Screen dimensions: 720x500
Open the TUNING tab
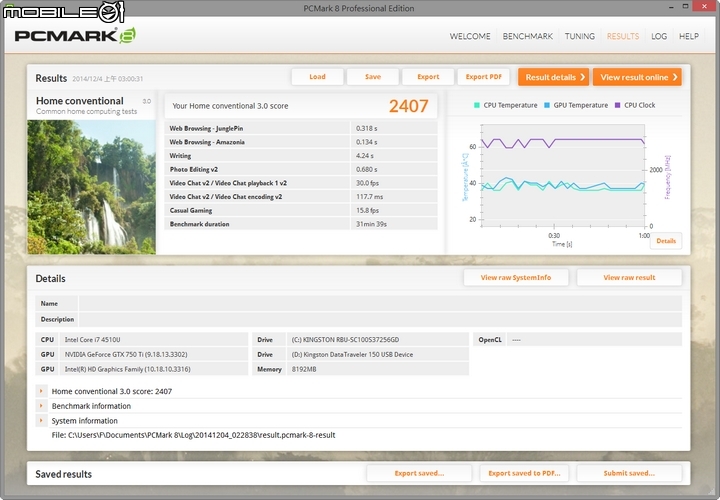579,36
